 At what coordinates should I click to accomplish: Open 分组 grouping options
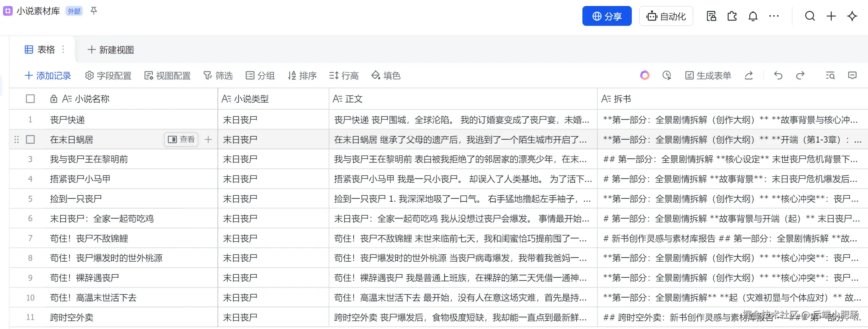[x=260, y=76]
